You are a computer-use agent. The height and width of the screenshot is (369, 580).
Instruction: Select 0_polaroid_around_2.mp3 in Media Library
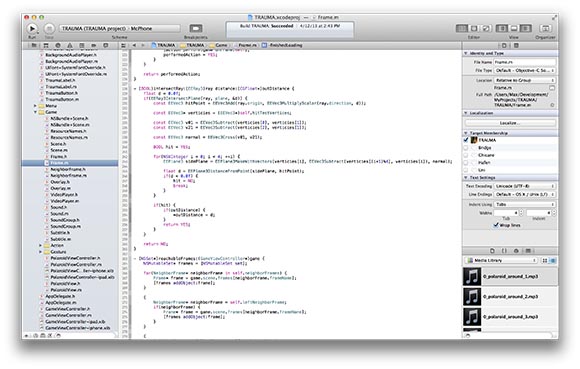coord(510,297)
